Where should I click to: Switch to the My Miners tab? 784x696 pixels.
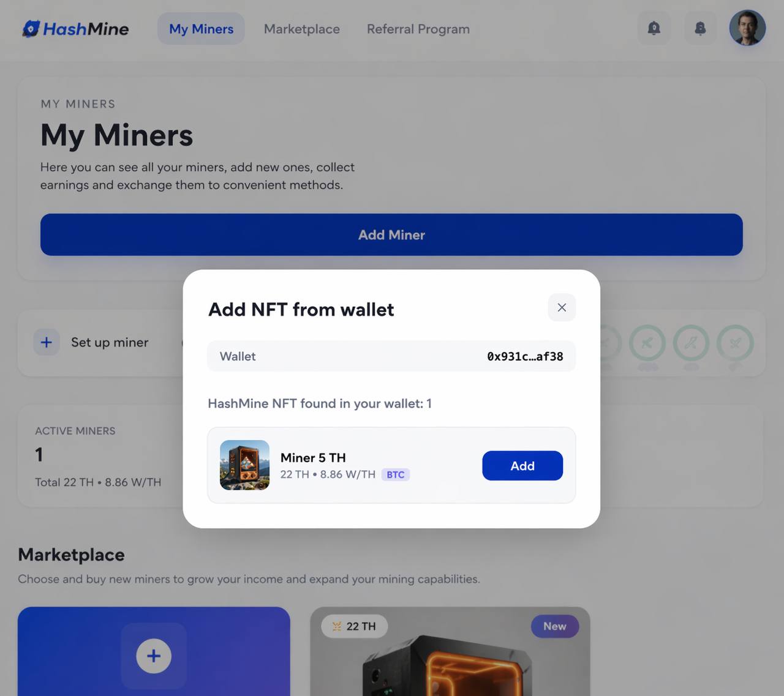coord(201,29)
